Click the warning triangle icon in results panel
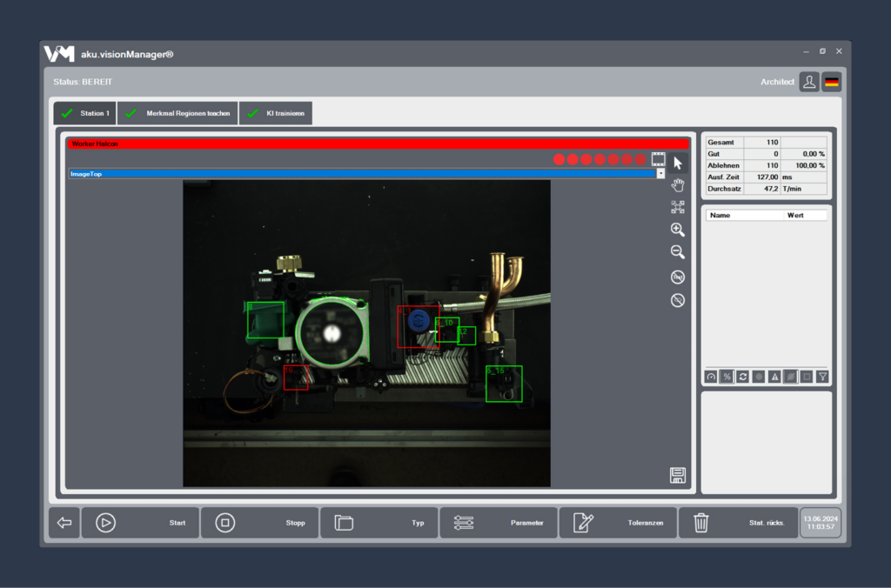The image size is (891, 588). click(x=773, y=376)
